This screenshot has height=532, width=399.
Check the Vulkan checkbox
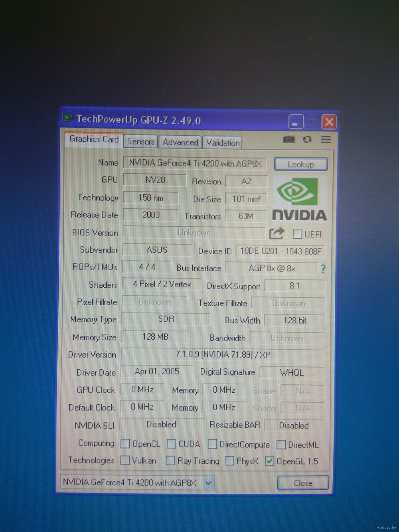click(x=125, y=461)
